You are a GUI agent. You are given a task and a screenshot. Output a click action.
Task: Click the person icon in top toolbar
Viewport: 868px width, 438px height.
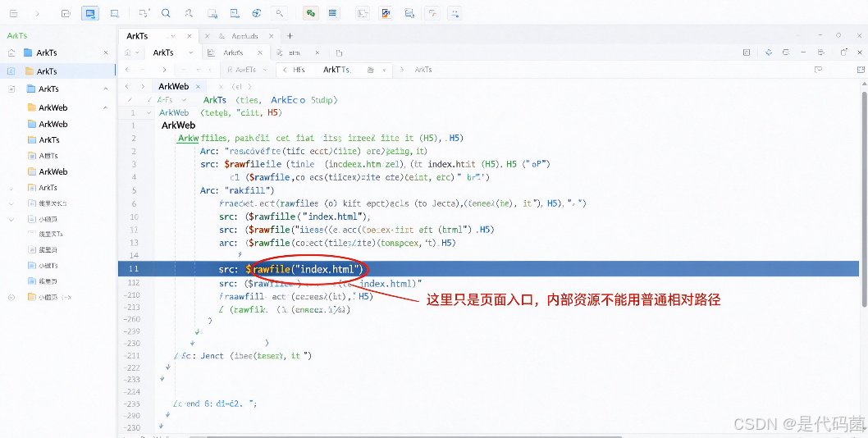tap(189, 13)
